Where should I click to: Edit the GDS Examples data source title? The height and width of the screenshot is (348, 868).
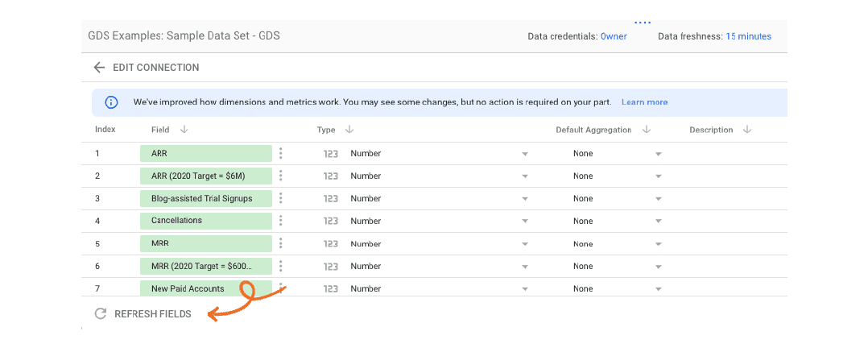pos(184,36)
